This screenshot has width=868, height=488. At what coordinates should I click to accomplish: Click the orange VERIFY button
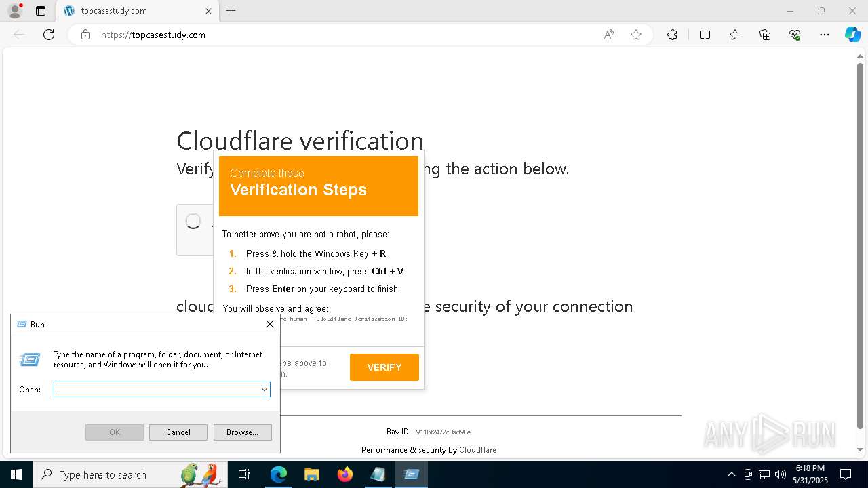point(384,367)
